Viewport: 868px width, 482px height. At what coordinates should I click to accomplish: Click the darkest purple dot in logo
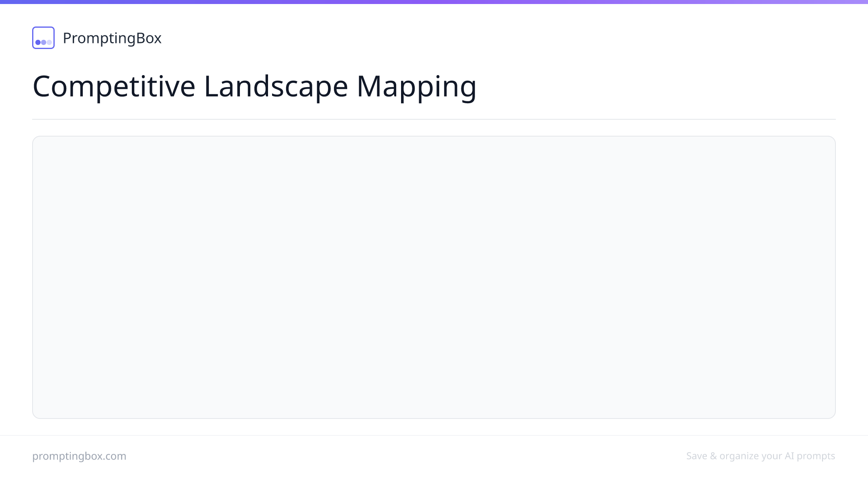pyautogui.click(x=38, y=42)
